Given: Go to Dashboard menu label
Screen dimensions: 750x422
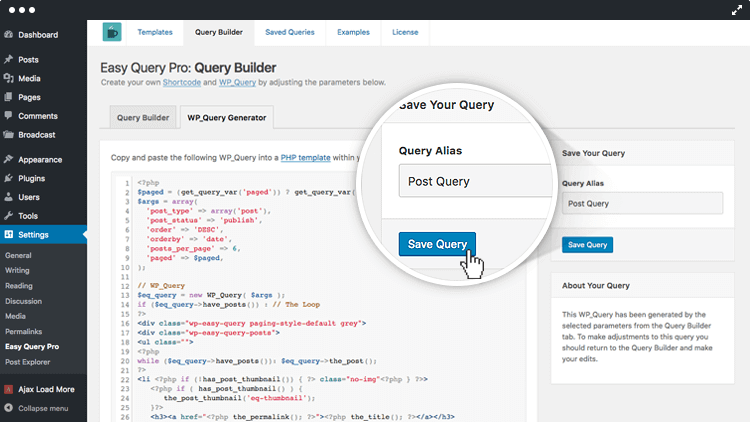Looking at the screenshot, I should (38, 35).
